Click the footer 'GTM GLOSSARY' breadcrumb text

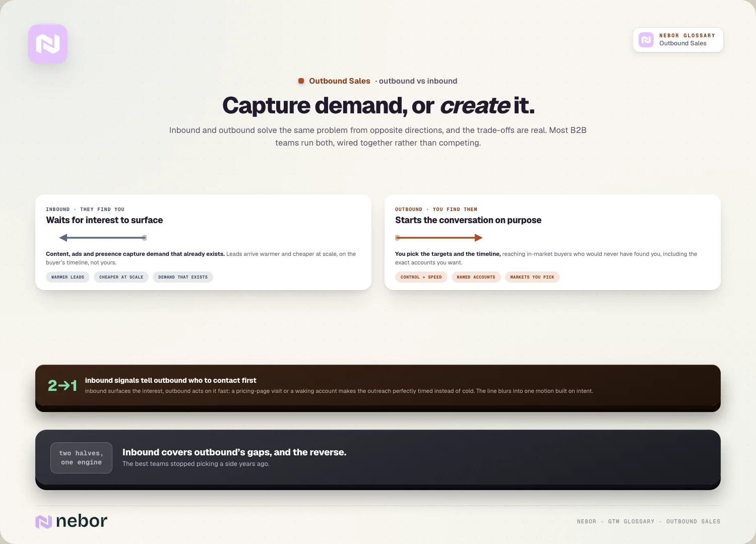pos(631,522)
